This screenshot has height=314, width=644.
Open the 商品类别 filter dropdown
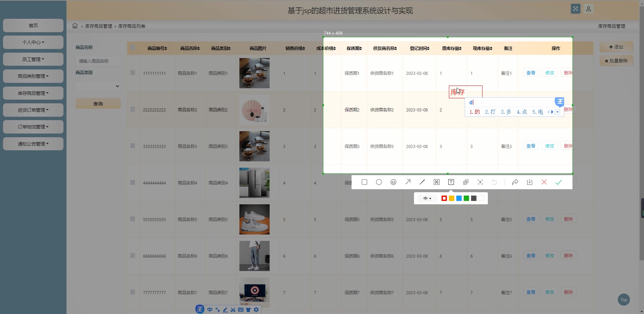(98, 86)
